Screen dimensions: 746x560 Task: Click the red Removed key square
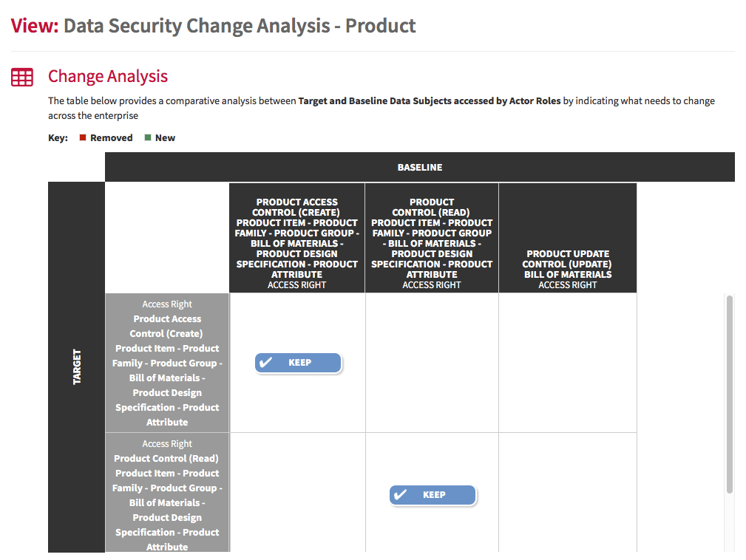(x=83, y=137)
